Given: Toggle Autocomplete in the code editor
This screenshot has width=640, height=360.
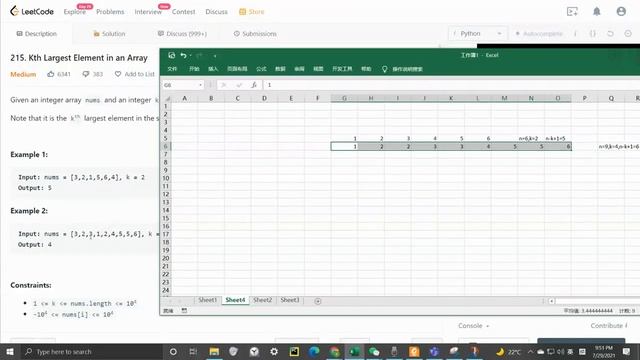Looking at the screenshot, I should (x=539, y=33).
